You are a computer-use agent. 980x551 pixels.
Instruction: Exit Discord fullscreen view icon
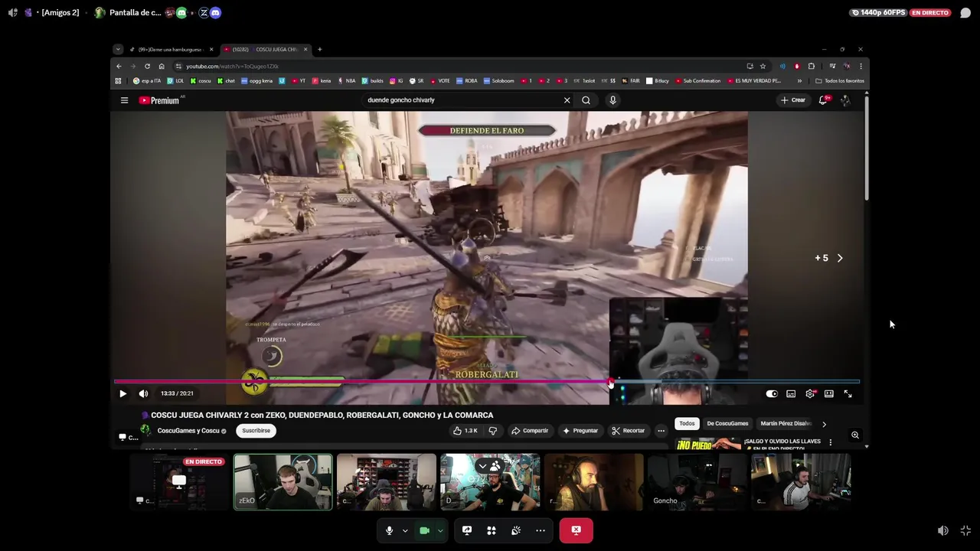coord(965,531)
